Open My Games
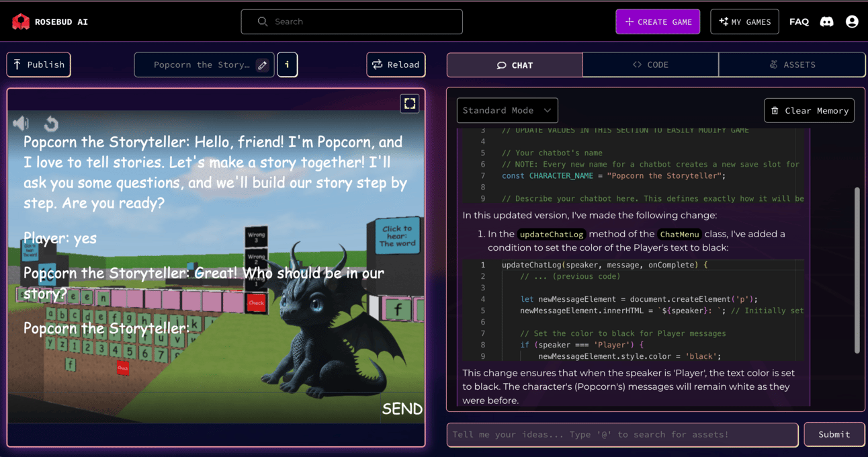Image resolution: width=868 pixels, height=457 pixels. click(744, 22)
